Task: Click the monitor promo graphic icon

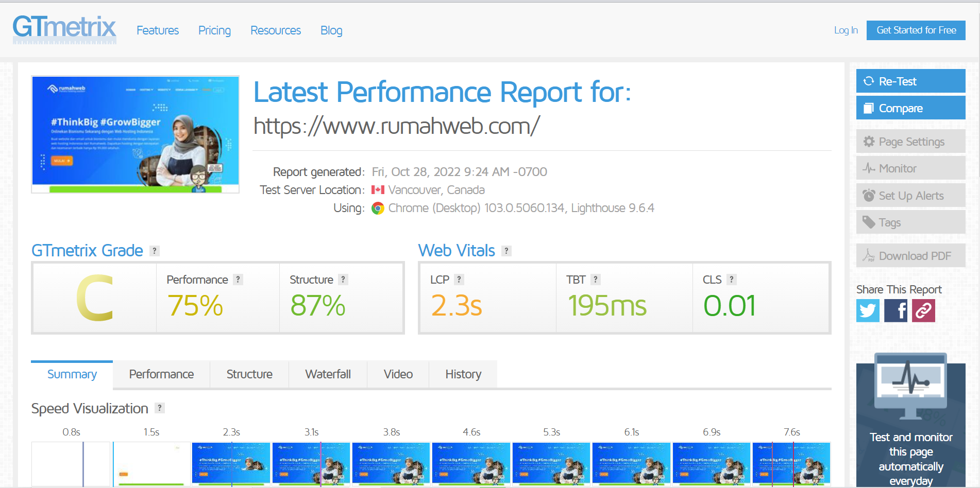Action: coord(910,386)
